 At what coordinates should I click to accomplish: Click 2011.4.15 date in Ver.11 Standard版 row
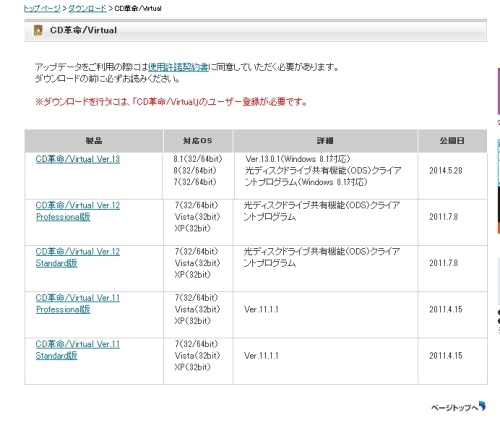[x=446, y=356]
